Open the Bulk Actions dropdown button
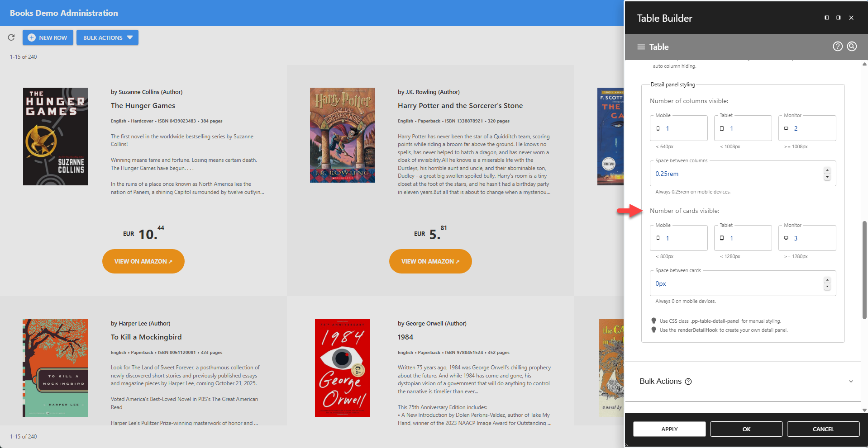The height and width of the screenshot is (448, 868). (x=107, y=38)
